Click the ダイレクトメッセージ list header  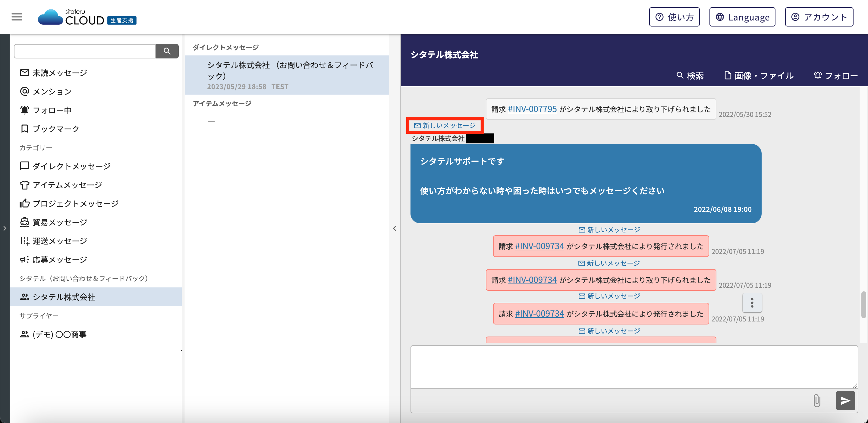tap(225, 48)
